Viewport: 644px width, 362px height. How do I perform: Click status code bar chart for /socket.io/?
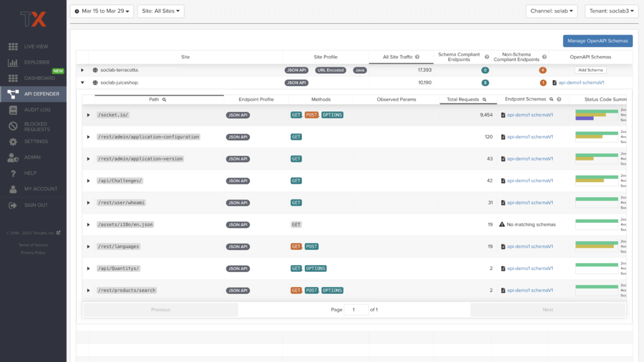[x=597, y=115]
